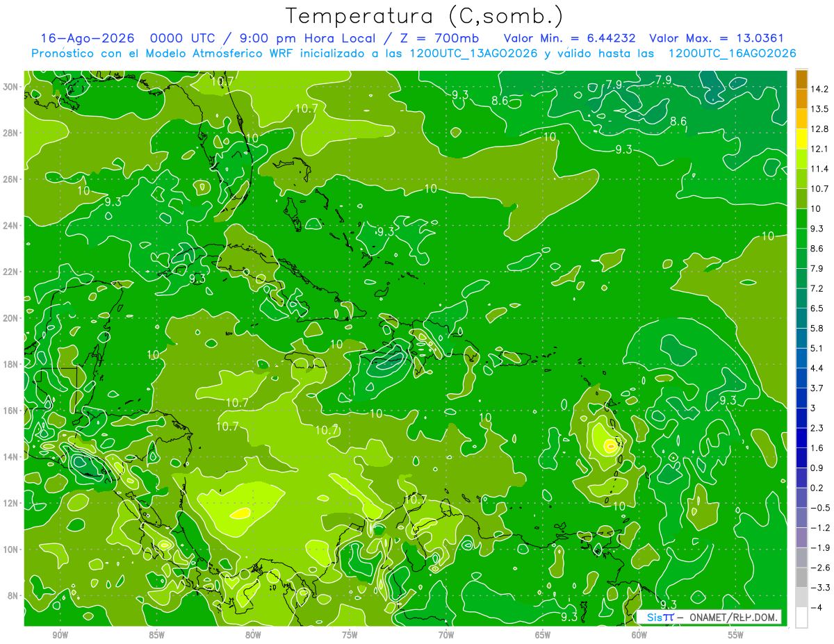Click the "30N" latitude axis label
The width and height of the screenshot is (834, 644).
12,86
